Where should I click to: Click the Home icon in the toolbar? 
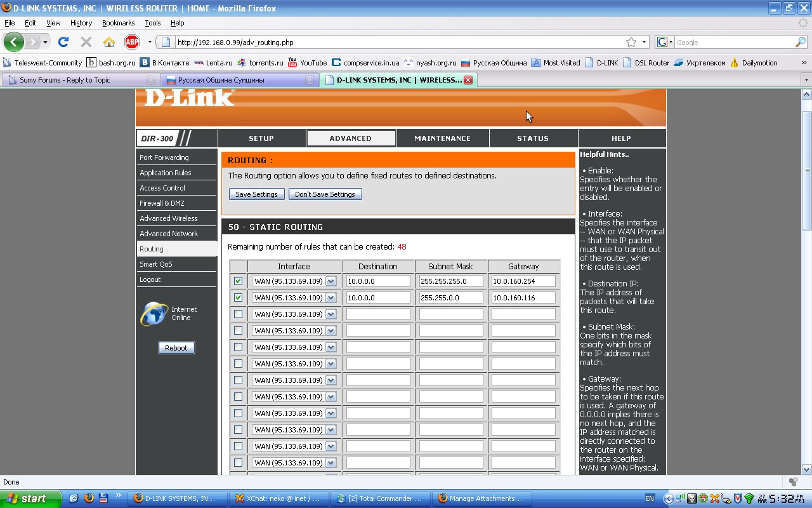109,43
